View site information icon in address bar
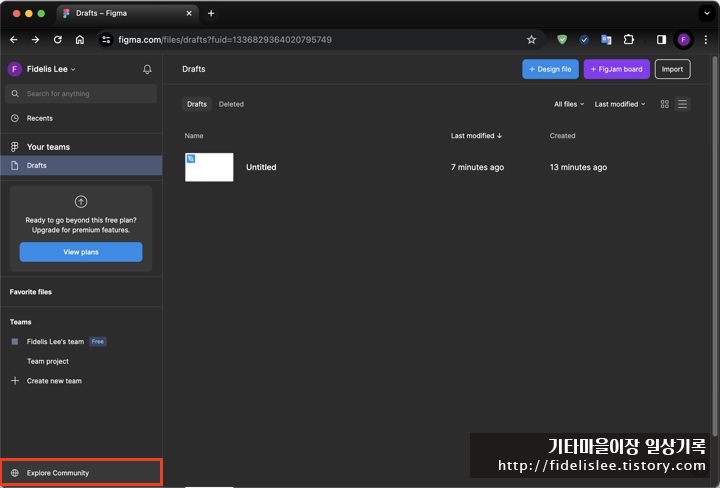Image resolution: width=720 pixels, height=488 pixels. [106, 40]
